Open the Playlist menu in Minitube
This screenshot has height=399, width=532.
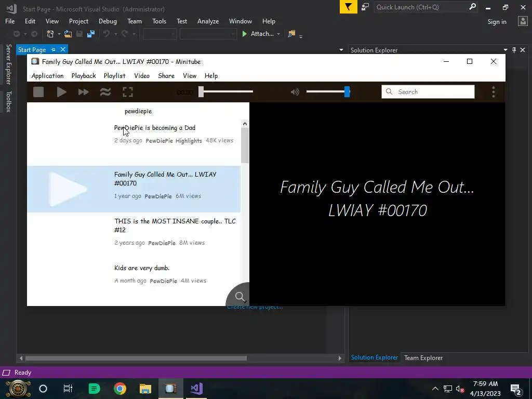click(115, 76)
